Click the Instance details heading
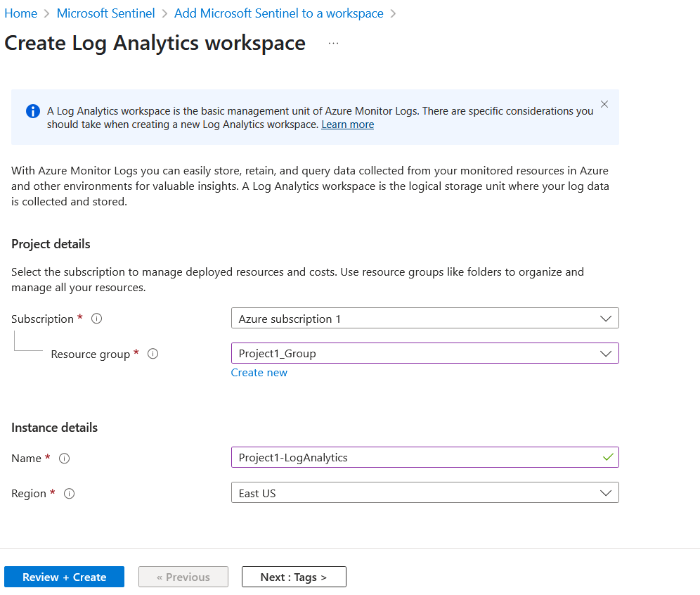 (x=54, y=428)
